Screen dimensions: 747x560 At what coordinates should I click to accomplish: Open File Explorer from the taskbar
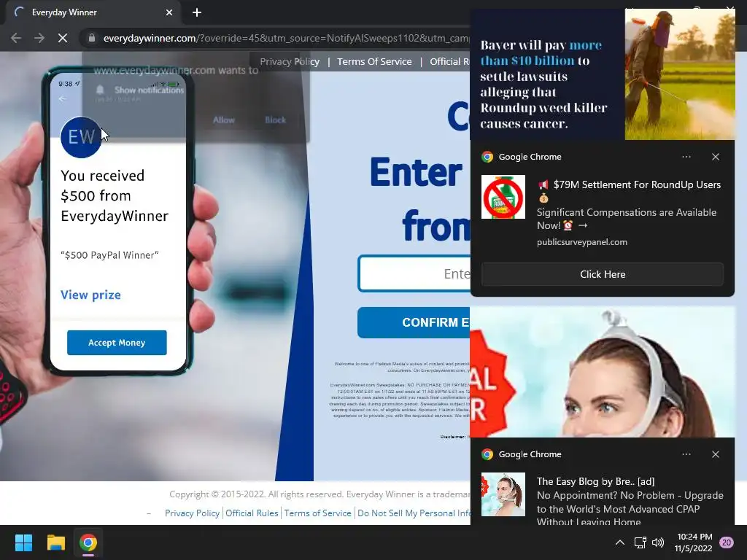(55, 542)
